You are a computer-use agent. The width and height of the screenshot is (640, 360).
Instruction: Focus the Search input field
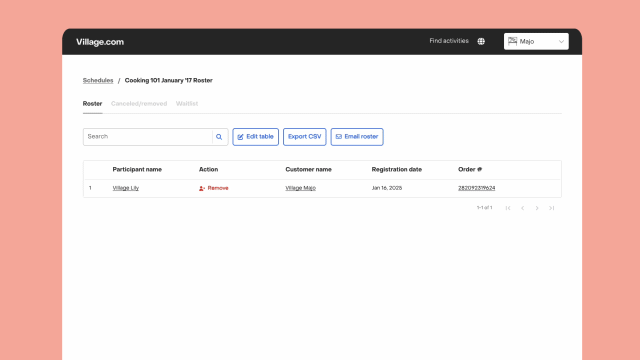tap(148, 137)
